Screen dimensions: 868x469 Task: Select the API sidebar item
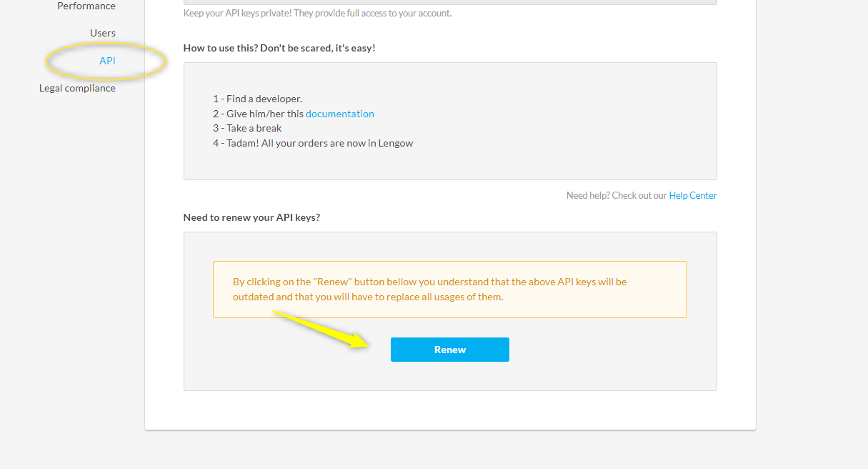[107, 61]
